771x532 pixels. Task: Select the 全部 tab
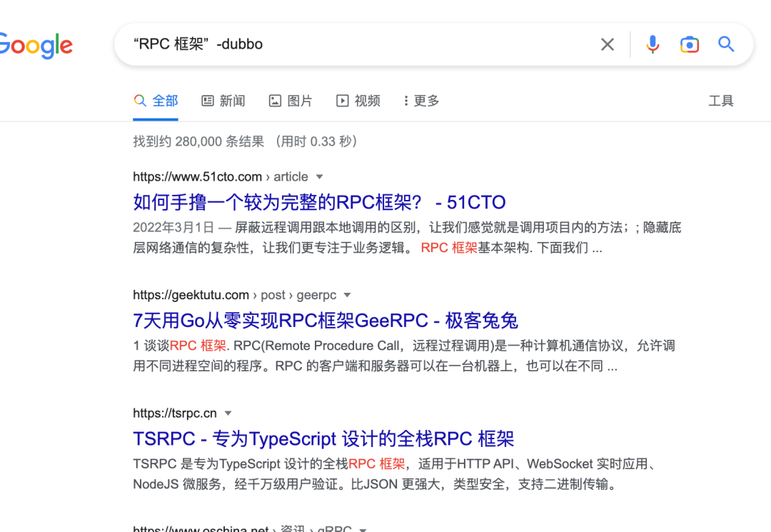[156, 101]
